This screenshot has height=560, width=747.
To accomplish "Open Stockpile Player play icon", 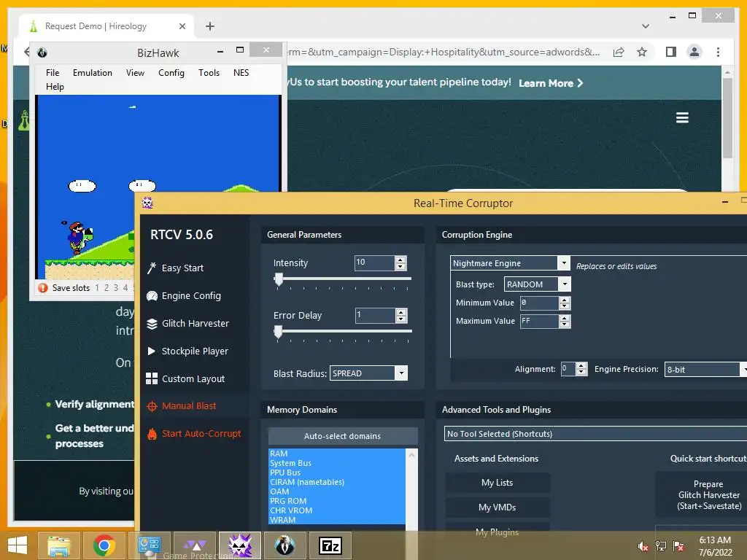I will click(152, 351).
